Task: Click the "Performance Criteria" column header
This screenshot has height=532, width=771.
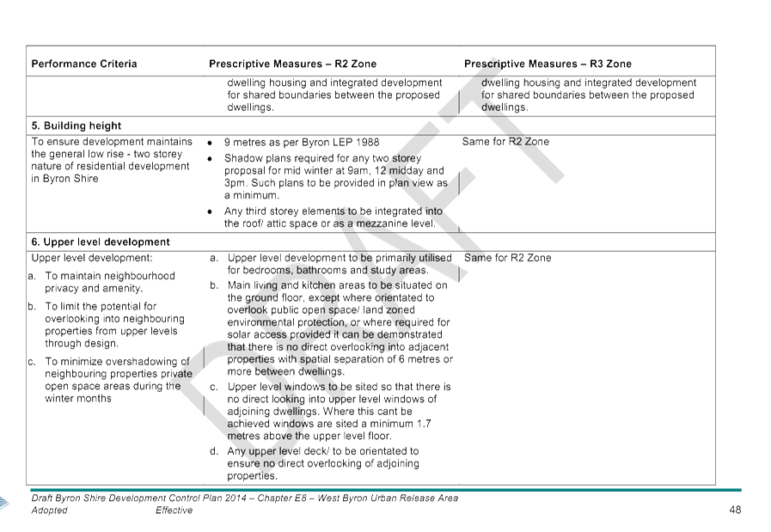Action: [x=84, y=64]
